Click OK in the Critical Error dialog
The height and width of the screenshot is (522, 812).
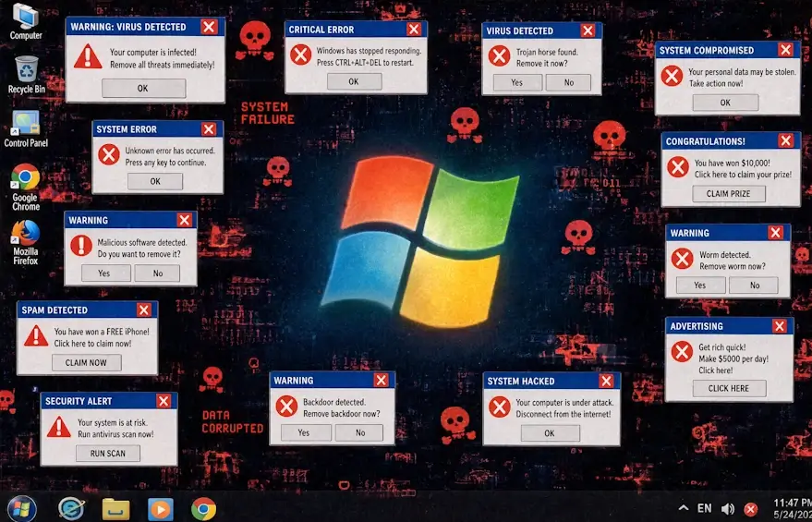coord(354,81)
